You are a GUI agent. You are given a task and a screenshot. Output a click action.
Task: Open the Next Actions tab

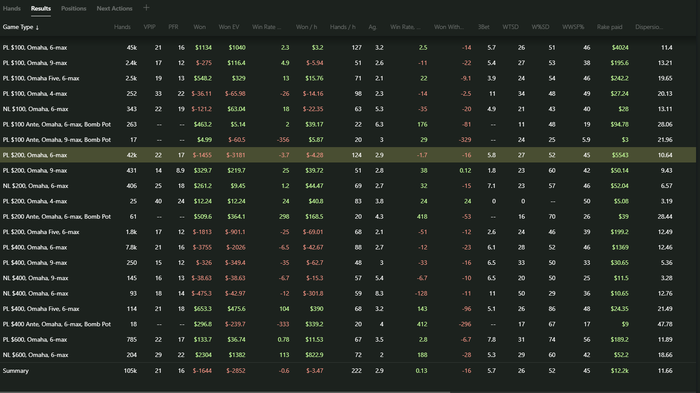114,8
